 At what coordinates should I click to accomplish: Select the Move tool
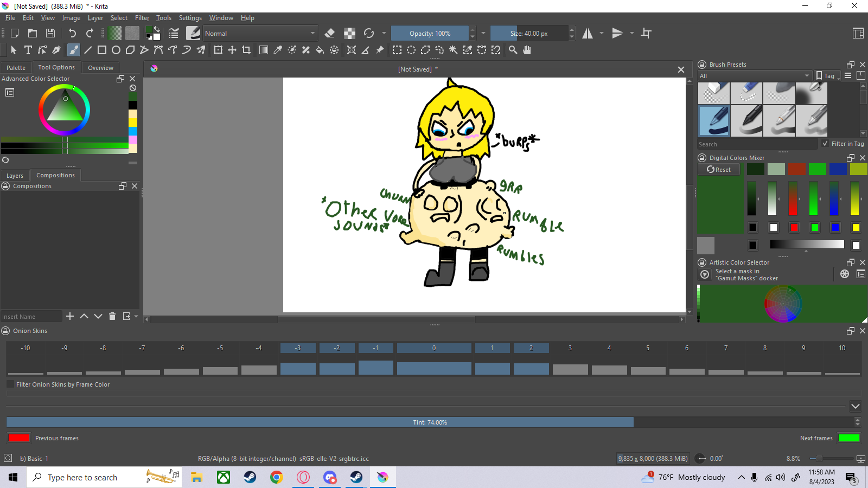click(x=232, y=50)
